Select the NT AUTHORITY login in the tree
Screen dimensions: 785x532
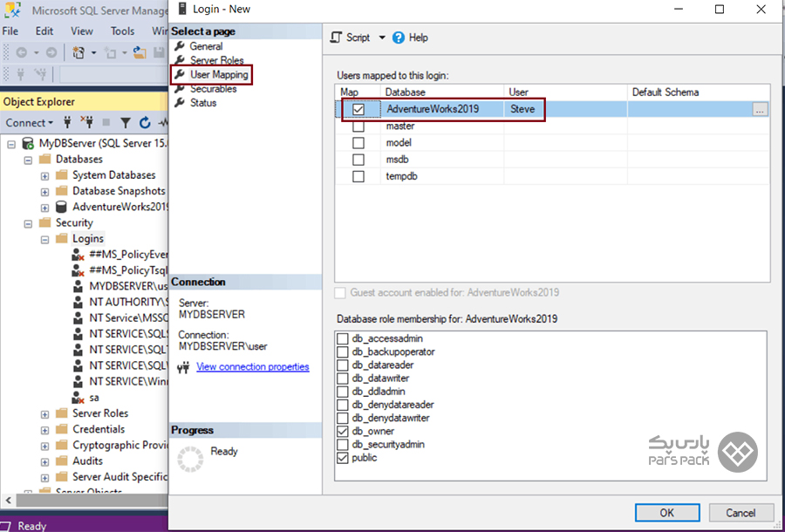click(x=120, y=302)
